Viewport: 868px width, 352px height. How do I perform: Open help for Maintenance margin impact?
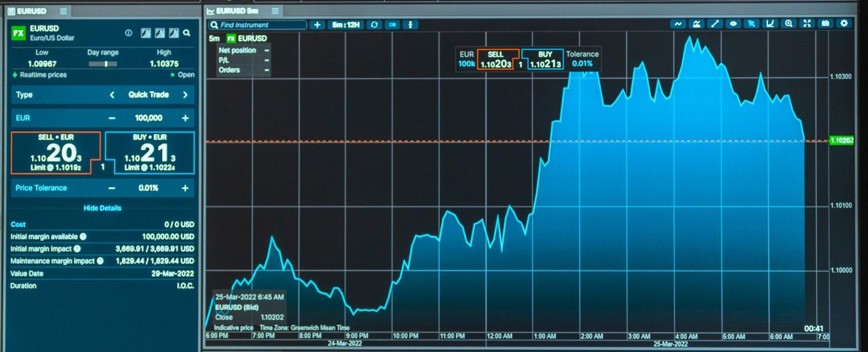click(x=100, y=261)
